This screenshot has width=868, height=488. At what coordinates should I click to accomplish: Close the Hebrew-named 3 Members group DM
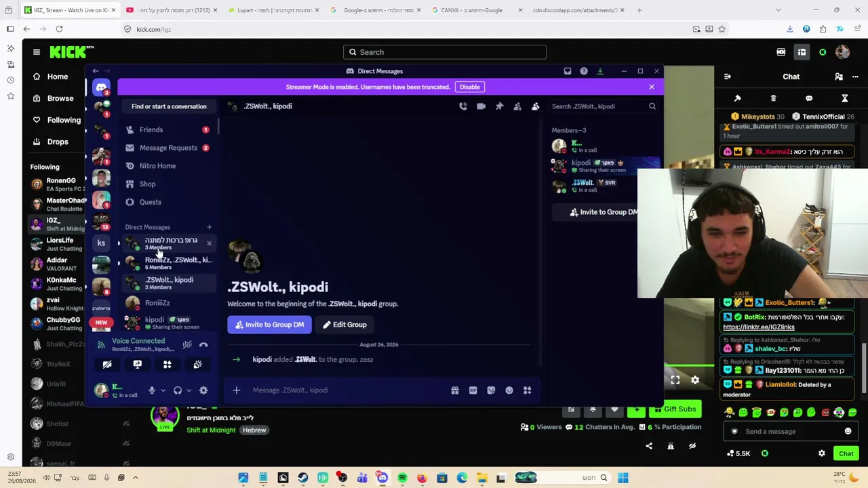pyautogui.click(x=209, y=243)
